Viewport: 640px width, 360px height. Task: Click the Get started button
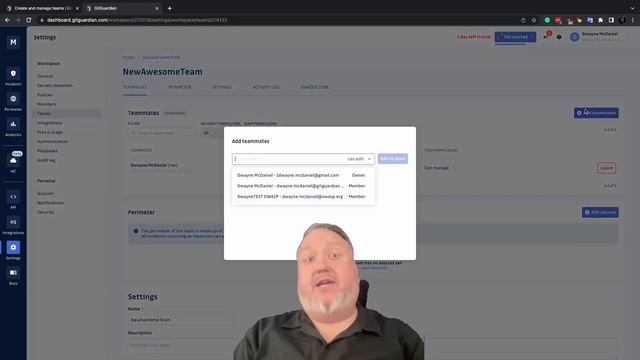515,37
